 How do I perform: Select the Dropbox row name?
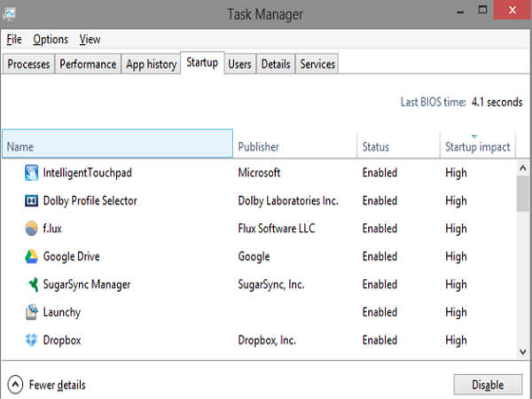point(62,340)
